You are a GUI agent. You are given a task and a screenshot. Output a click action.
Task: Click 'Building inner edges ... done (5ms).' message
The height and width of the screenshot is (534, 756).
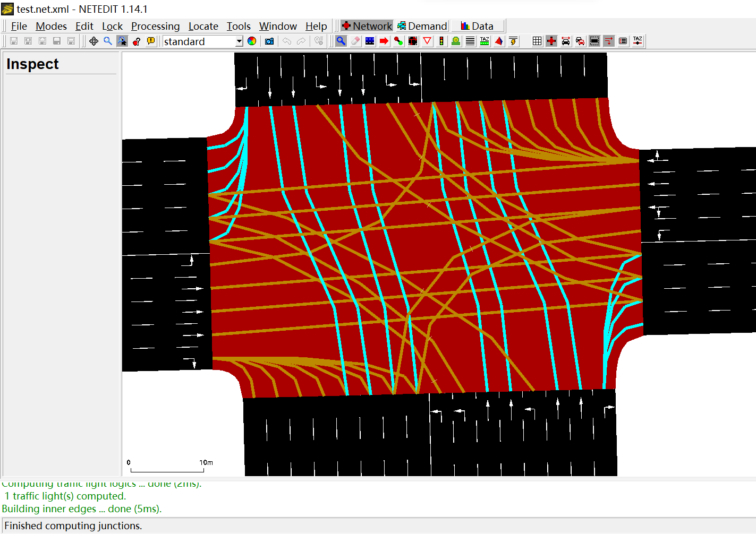click(82, 509)
